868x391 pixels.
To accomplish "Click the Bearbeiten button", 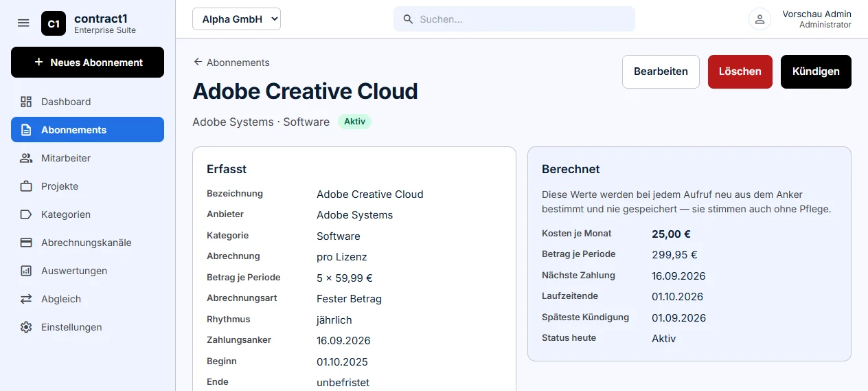I will 661,71.
